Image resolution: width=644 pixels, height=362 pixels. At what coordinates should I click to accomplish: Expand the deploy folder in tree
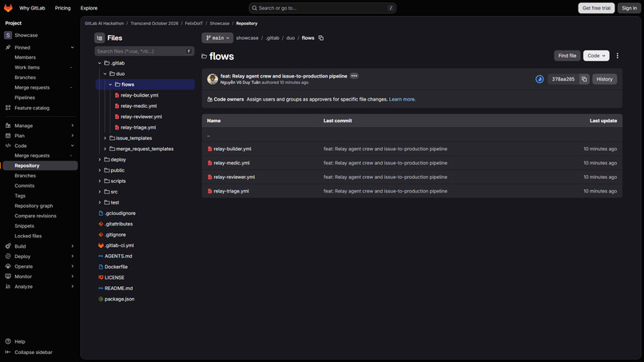point(99,160)
